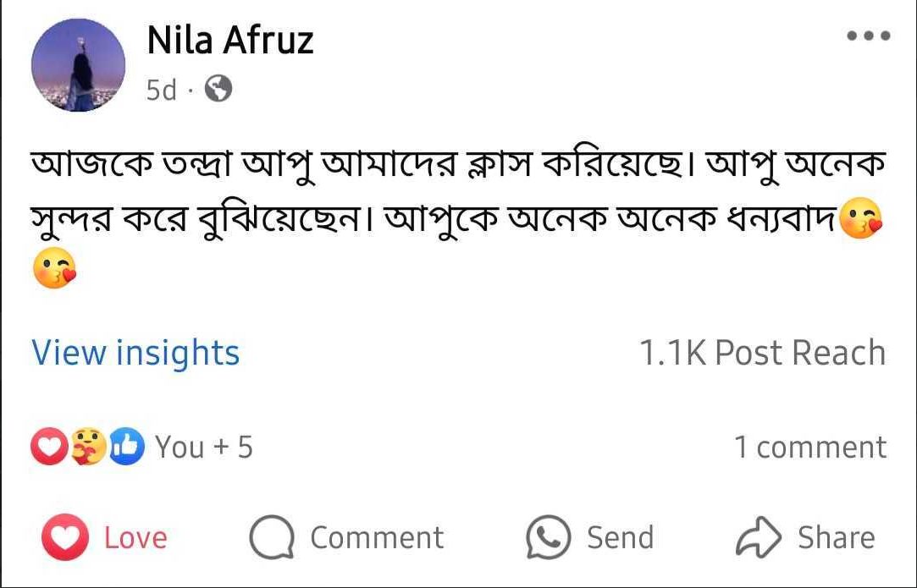Open the three-dot post options menu
Viewport: 917px width, 588px height.
click(869, 36)
